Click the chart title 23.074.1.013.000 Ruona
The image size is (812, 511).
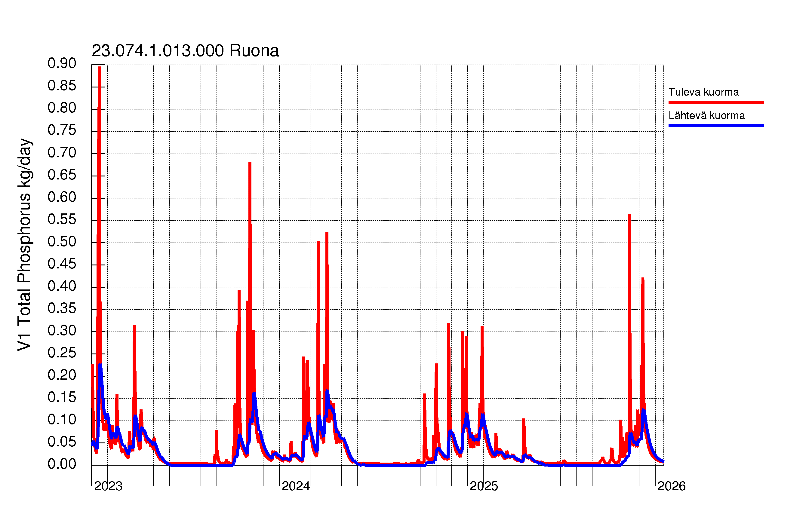[x=185, y=51]
